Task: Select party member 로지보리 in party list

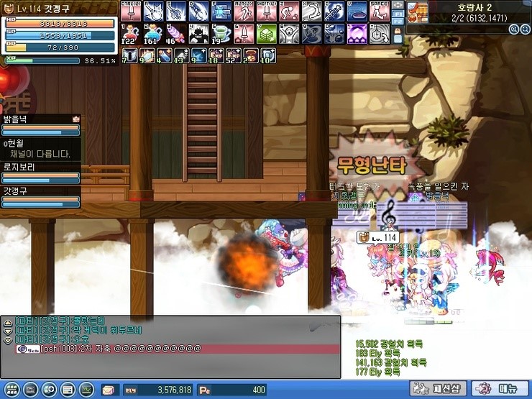Action: click(40, 172)
